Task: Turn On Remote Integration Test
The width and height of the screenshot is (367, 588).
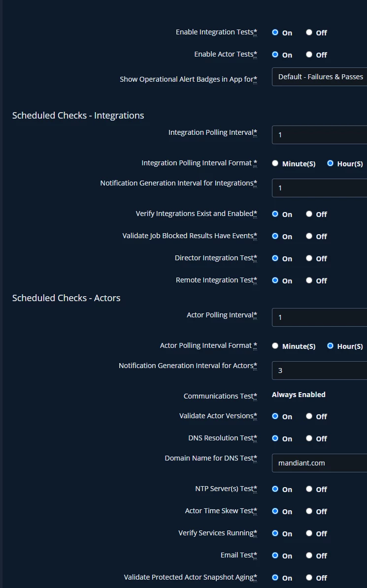Action: click(275, 280)
